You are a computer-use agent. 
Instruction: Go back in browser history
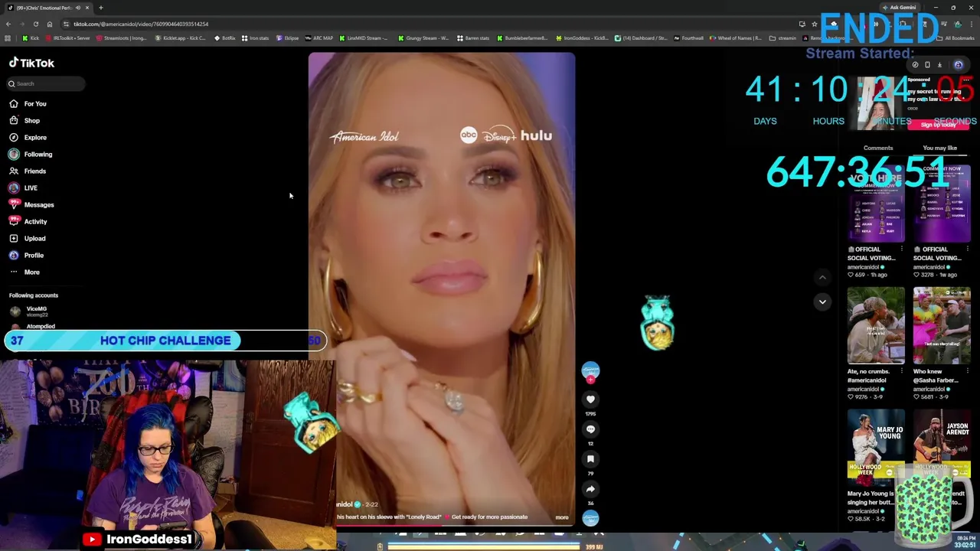(8, 24)
